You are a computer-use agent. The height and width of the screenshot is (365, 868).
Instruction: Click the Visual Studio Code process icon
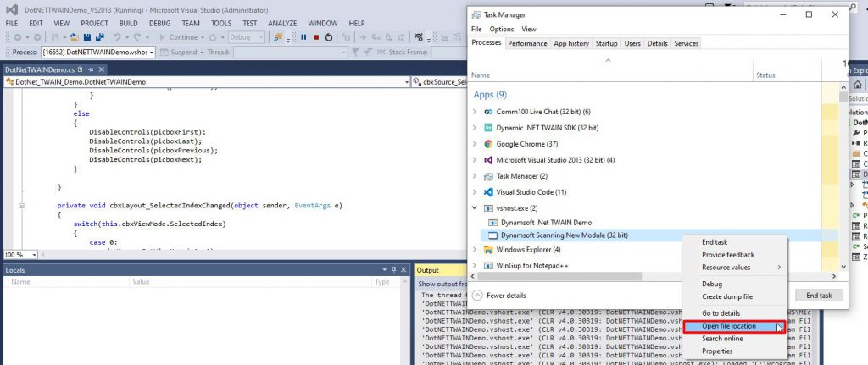click(x=488, y=191)
